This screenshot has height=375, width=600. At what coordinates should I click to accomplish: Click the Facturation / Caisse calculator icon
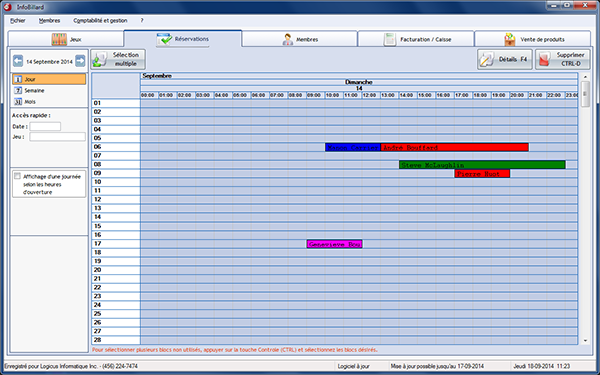click(390, 39)
